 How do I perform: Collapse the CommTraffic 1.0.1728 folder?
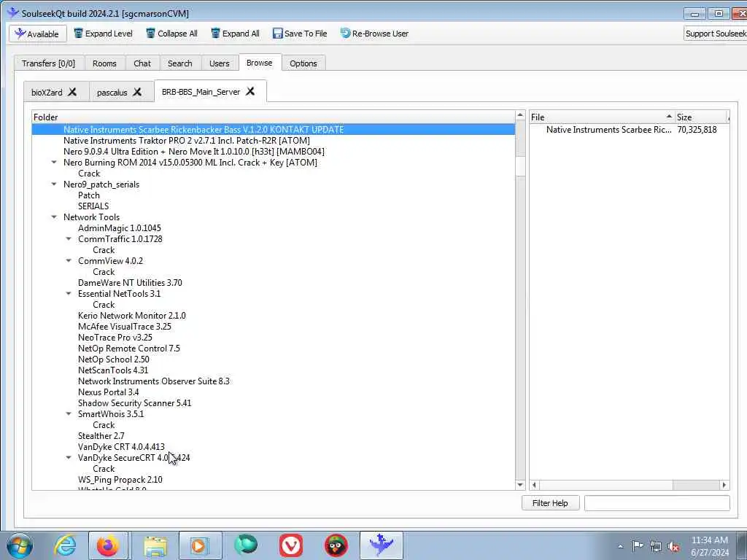click(69, 239)
